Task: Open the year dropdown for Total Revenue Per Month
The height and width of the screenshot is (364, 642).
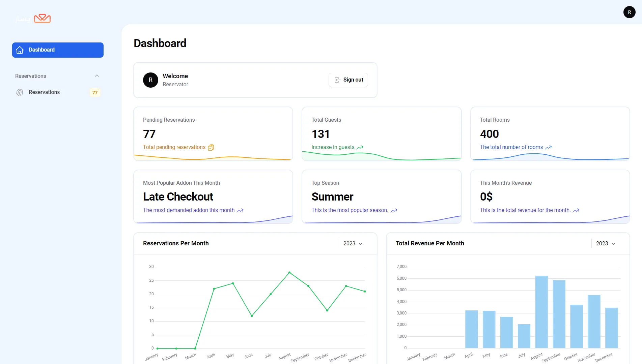Action: pyautogui.click(x=606, y=243)
